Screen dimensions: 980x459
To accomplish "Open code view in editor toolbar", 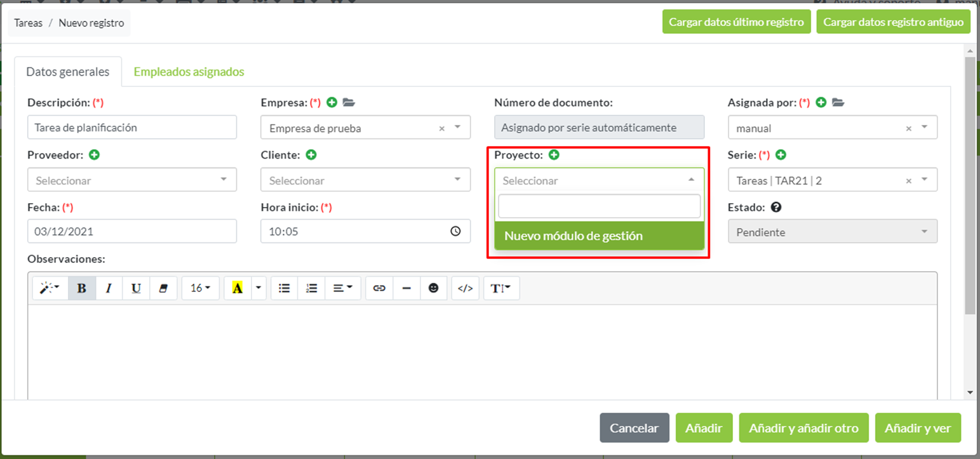I will [x=465, y=288].
